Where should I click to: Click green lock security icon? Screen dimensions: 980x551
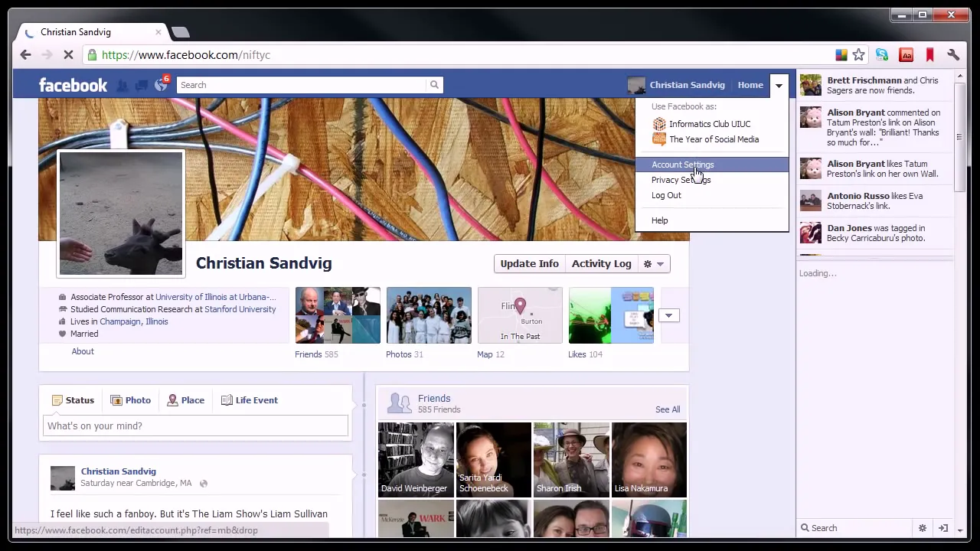click(92, 55)
